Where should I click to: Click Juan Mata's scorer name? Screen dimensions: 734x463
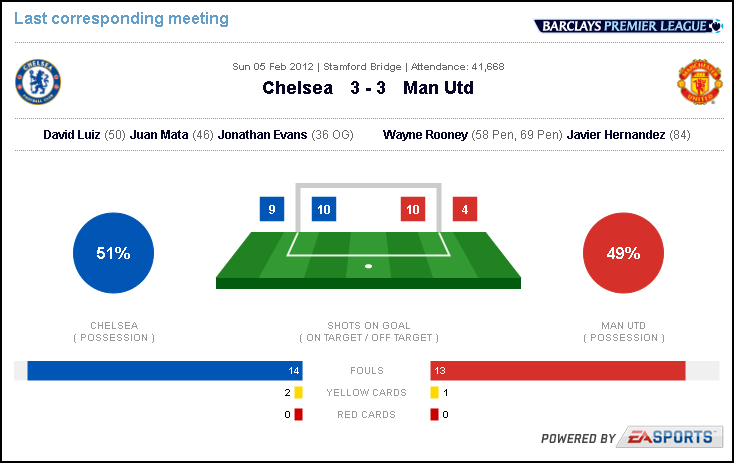click(159, 135)
